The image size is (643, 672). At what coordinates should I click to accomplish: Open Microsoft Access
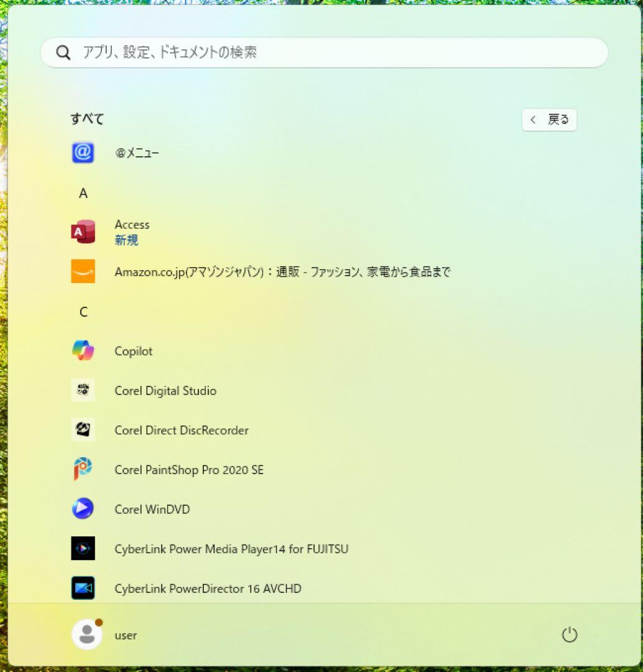pos(131,225)
